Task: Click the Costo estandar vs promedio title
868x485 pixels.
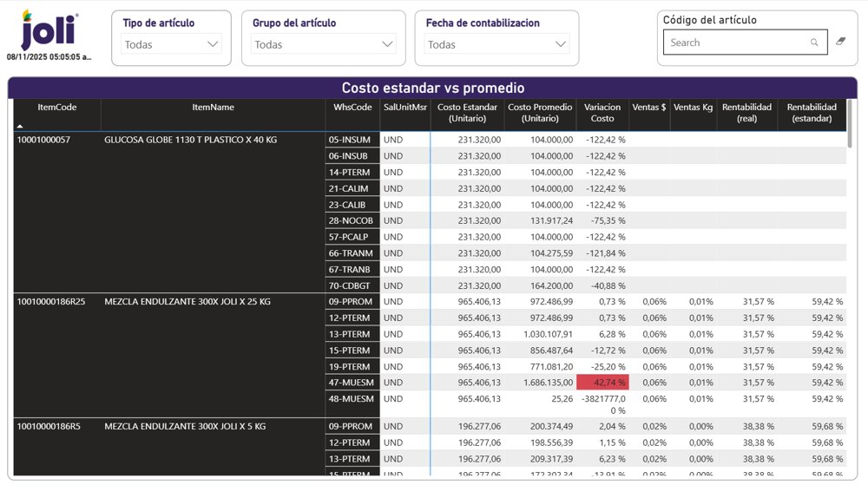Action: (432, 88)
